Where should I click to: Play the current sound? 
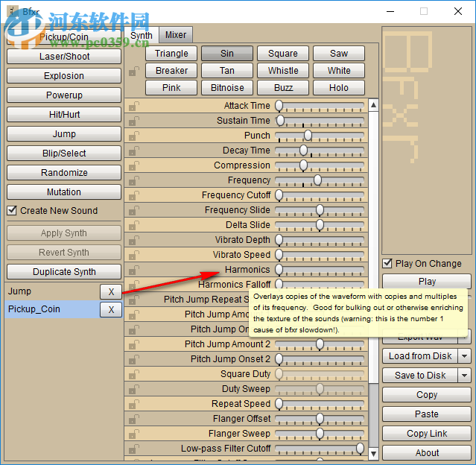coord(427,281)
